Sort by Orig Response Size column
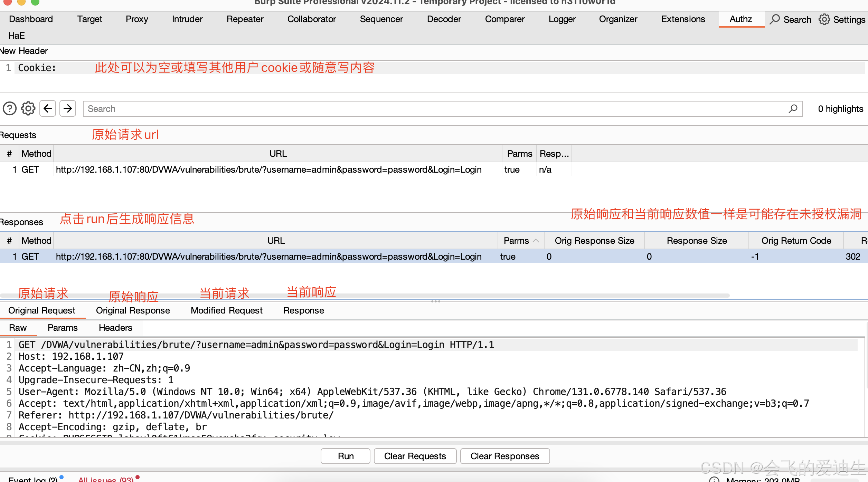This screenshot has width=868, height=482. [594, 241]
